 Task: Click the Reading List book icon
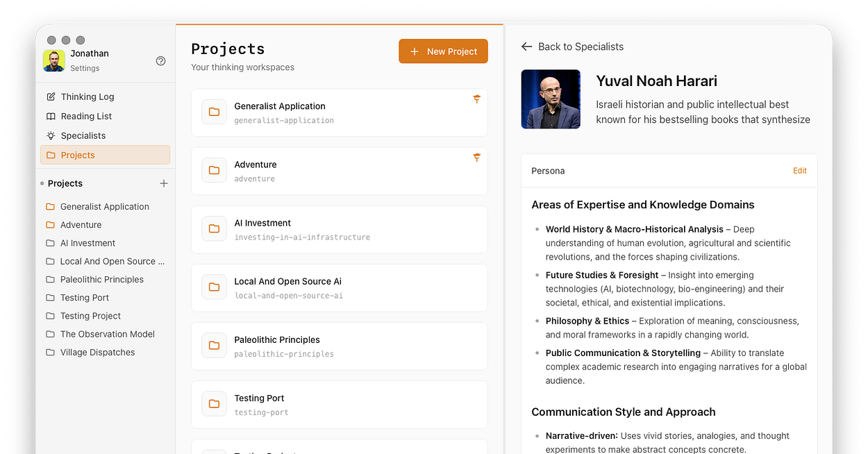click(x=51, y=116)
